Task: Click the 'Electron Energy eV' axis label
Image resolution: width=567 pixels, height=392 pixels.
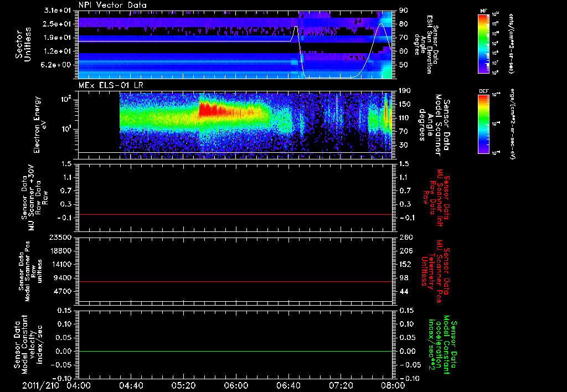Action: (x=39, y=125)
